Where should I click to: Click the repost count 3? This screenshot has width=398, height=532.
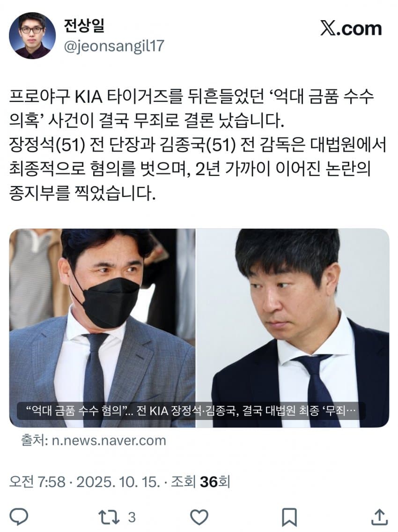[132, 518]
